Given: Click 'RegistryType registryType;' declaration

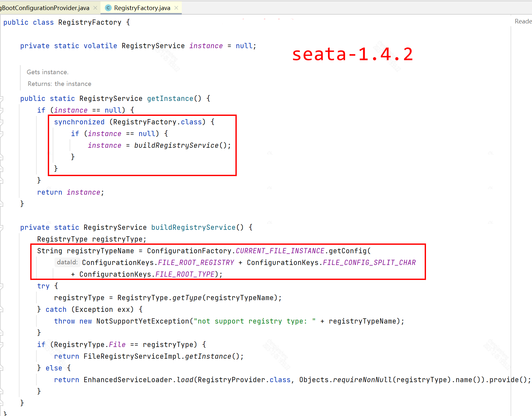Looking at the screenshot, I should tap(92, 239).
